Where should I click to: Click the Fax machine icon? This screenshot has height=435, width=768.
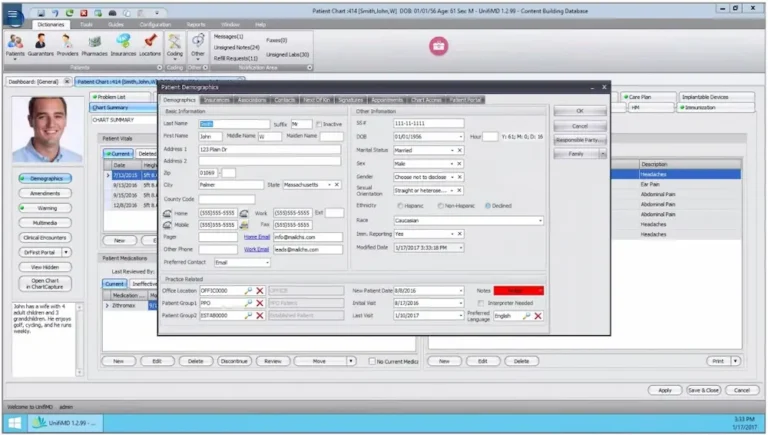[x=244, y=225]
